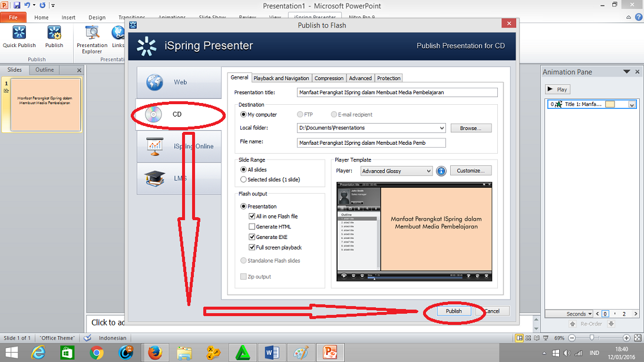Open the Compression tab
The image size is (644, 362).
(329, 78)
